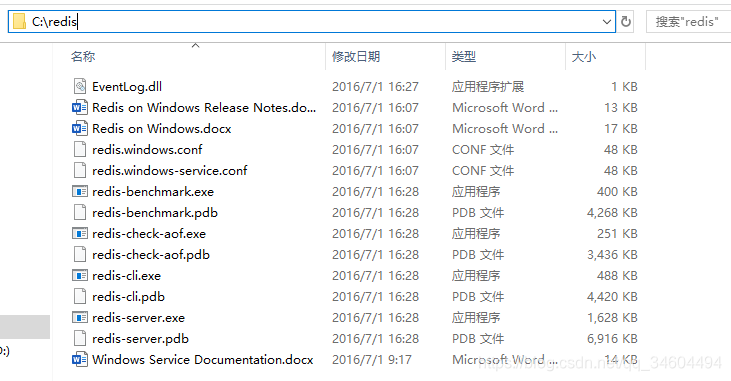Click the 251 KB size of redis-check-aof.exe
Viewport: 731px width, 381px height.
(x=617, y=234)
